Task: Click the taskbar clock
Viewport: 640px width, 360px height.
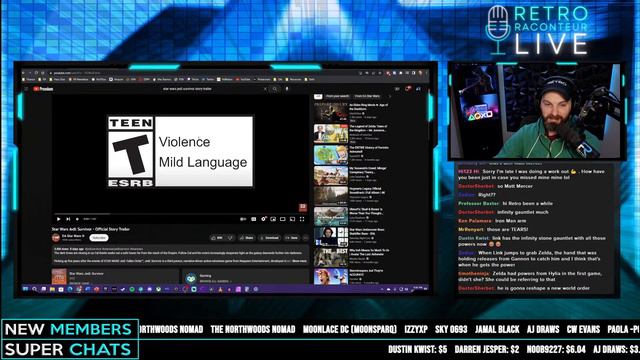Action: tap(418, 289)
